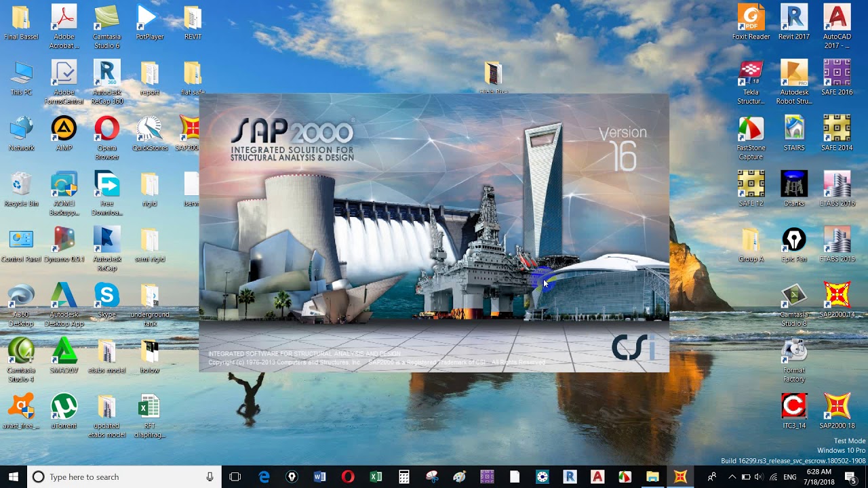Select the REVIT archive icon on desktop
This screenshot has height=488, width=868.
(x=193, y=22)
